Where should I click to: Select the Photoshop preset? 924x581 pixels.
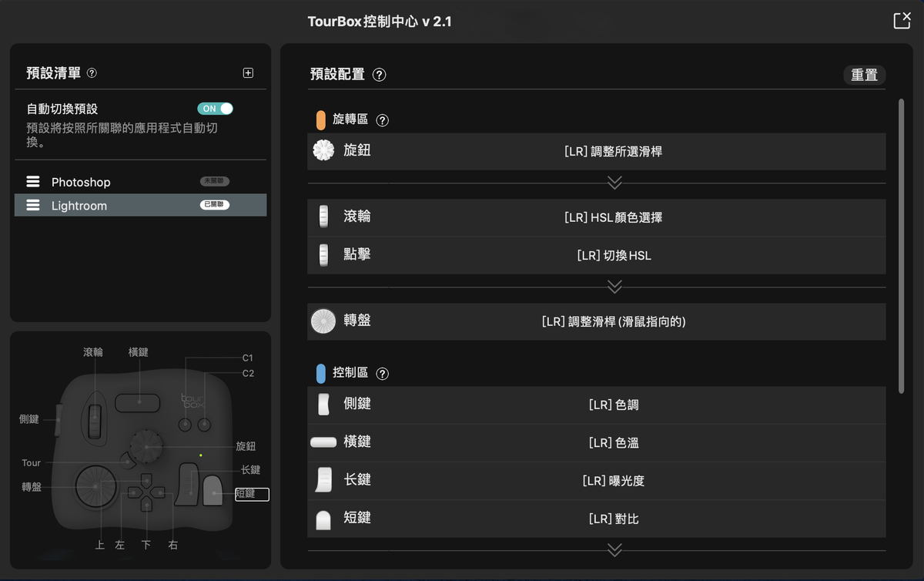click(x=141, y=182)
